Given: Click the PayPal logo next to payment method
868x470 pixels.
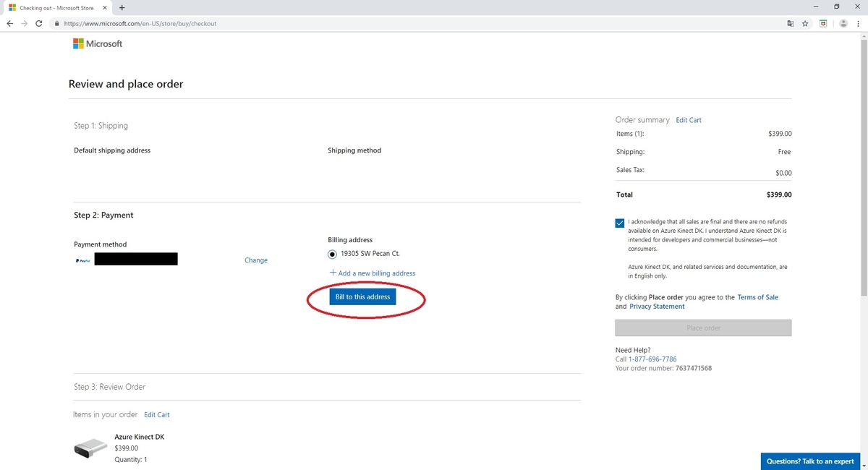Looking at the screenshot, I should point(82,260).
